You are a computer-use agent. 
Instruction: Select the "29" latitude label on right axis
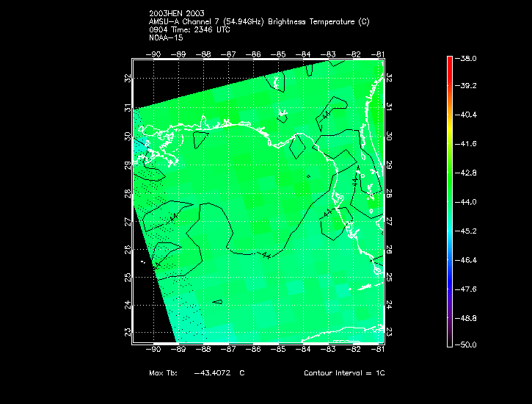click(389, 165)
